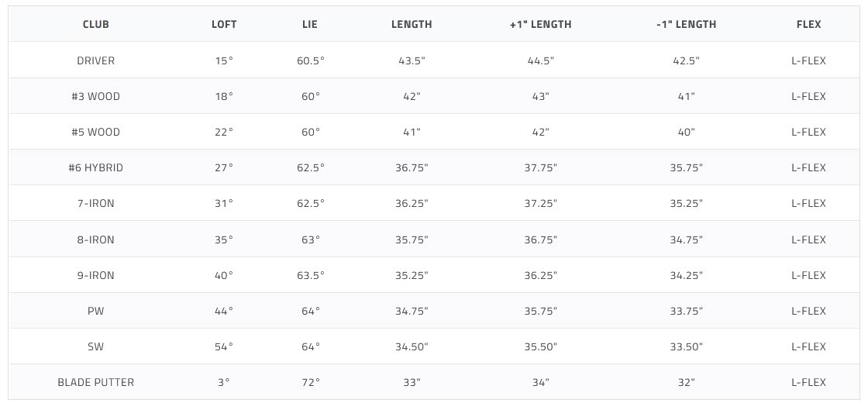Click the #6 HYBRID club name
Image resolution: width=868 pixels, height=403 pixels.
pyautogui.click(x=96, y=167)
